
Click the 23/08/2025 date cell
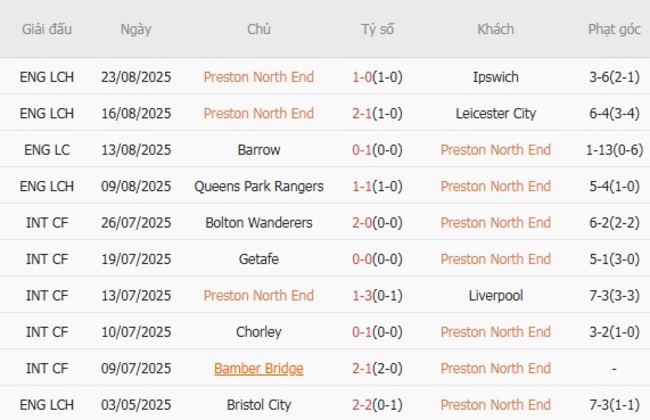[x=136, y=76]
